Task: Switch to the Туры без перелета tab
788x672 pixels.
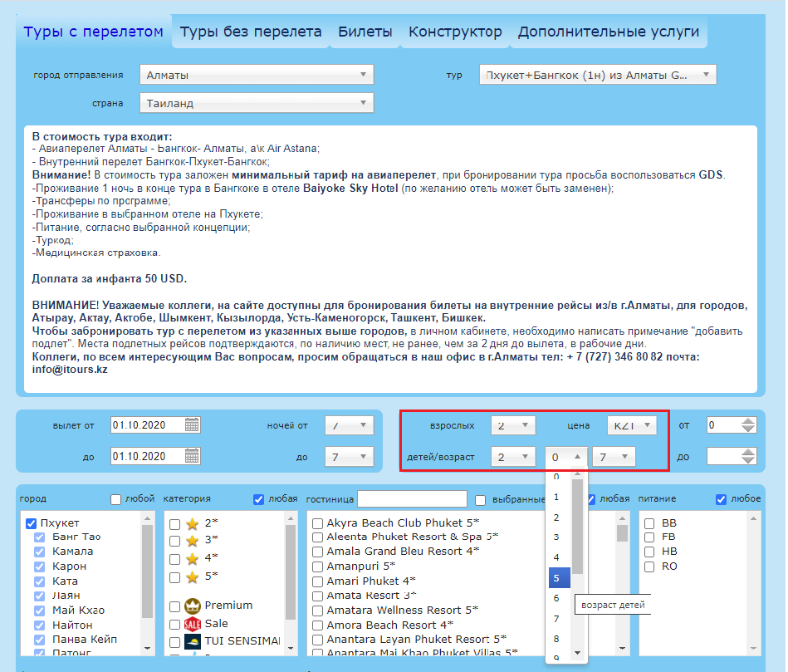Action: 251,32
